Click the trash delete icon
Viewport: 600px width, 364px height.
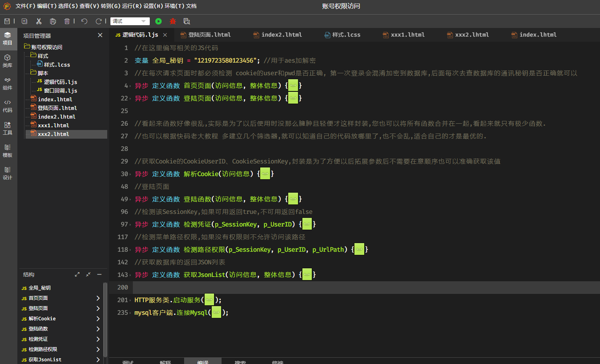point(67,21)
